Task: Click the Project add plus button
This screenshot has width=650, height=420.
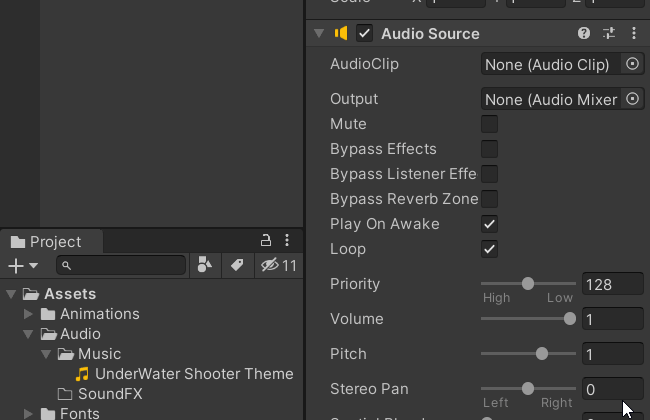Action: [16, 266]
